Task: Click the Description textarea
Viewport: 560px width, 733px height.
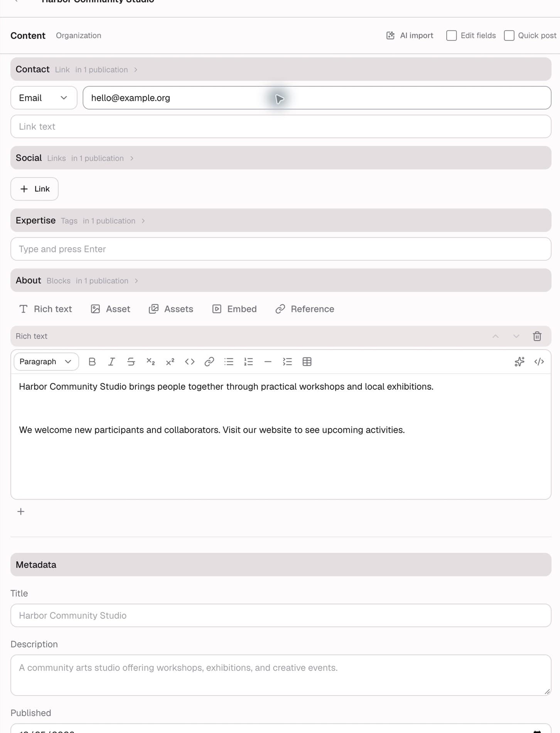Action: point(281,675)
